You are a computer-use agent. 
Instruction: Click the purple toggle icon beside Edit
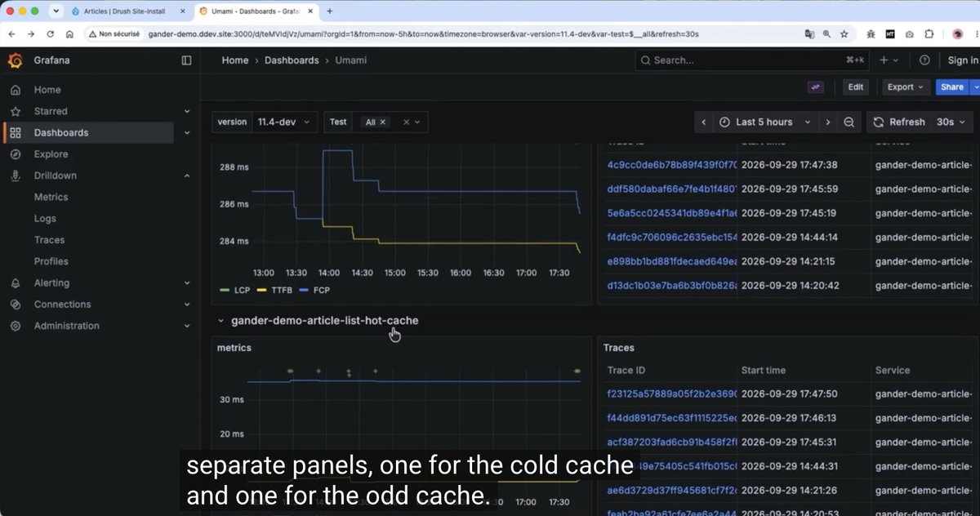coord(816,87)
